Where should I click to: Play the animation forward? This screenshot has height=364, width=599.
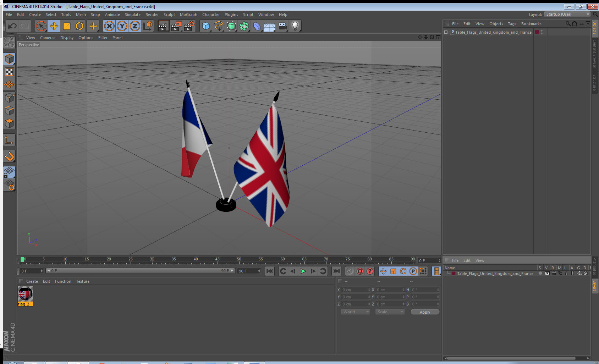pos(303,271)
